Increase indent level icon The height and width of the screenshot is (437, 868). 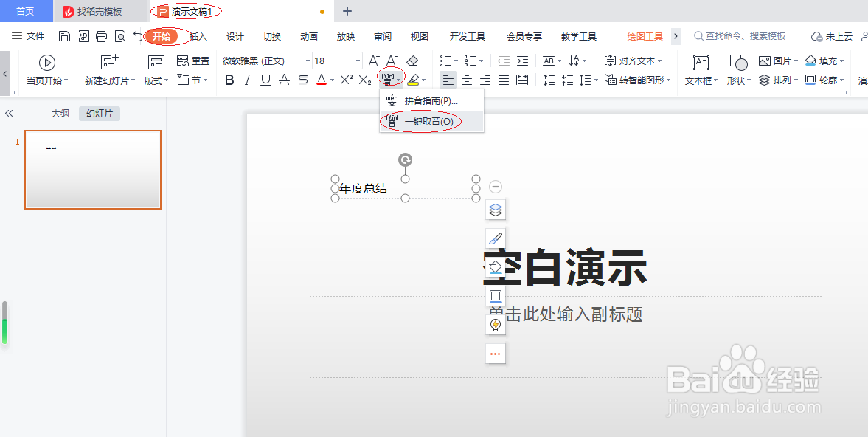522,61
